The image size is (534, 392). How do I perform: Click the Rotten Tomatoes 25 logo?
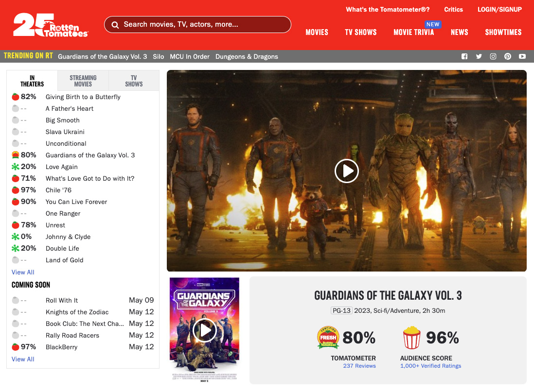[x=50, y=25]
